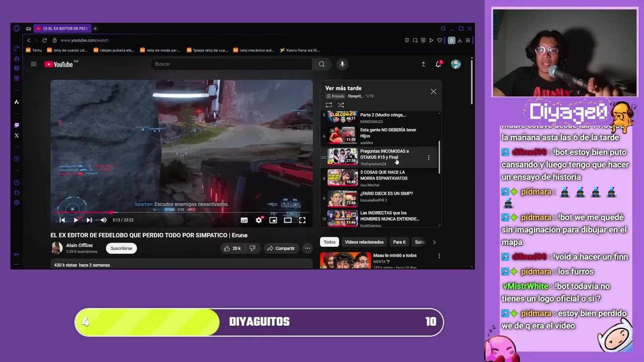Pin the address bar pin icon
The width and height of the screenshot is (644, 362).
pos(407,40)
